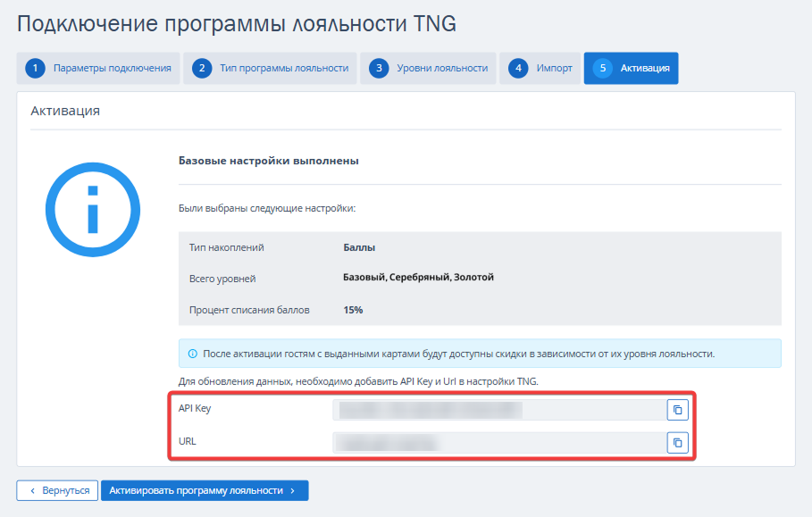Image resolution: width=812 pixels, height=517 pixels.
Task: Open step 1 Параметры подключения tab
Action: pos(98,69)
